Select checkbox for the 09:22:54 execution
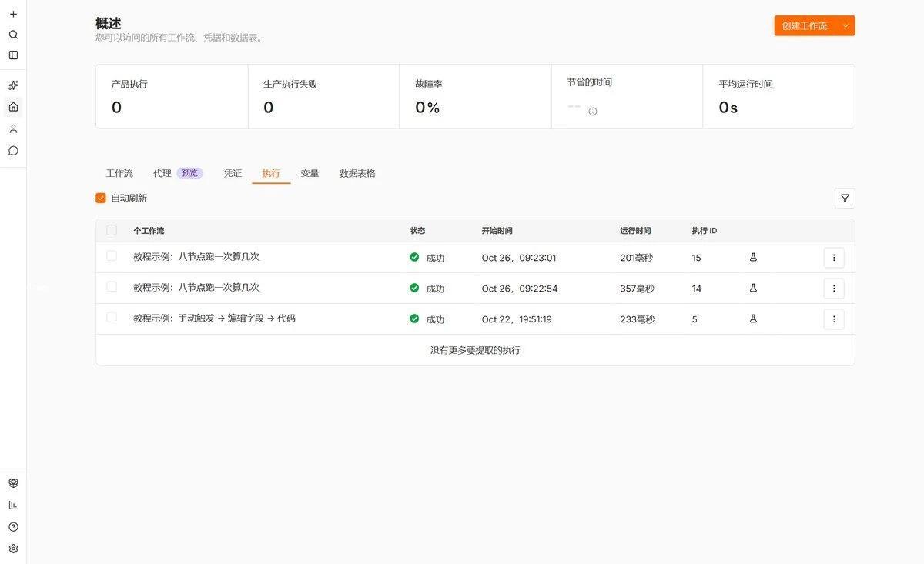 112,287
